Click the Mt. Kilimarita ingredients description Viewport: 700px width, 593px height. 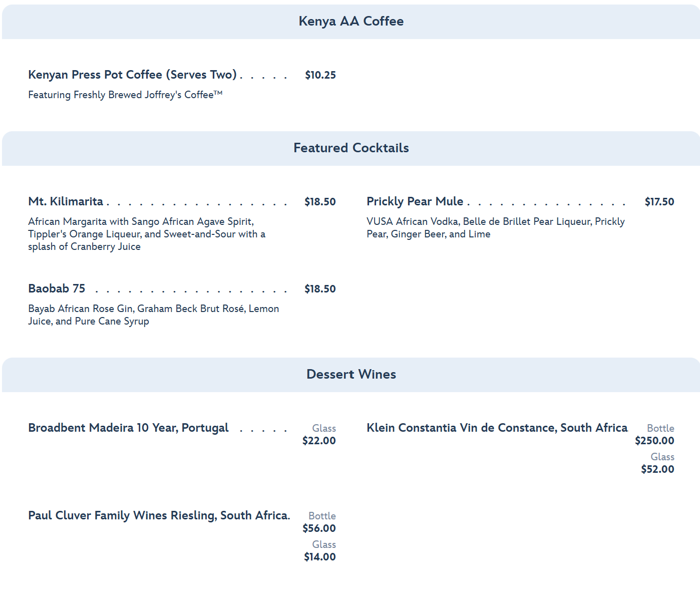pos(146,234)
